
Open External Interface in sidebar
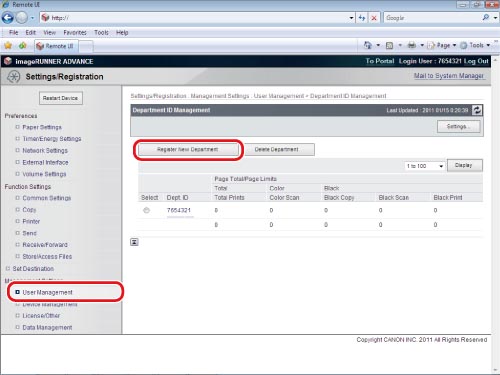(x=45, y=162)
